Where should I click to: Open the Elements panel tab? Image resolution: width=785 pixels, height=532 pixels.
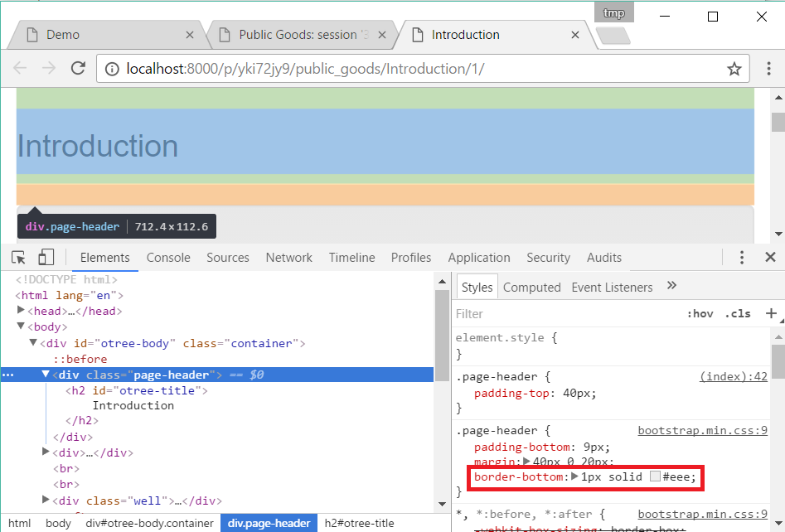[104, 258]
